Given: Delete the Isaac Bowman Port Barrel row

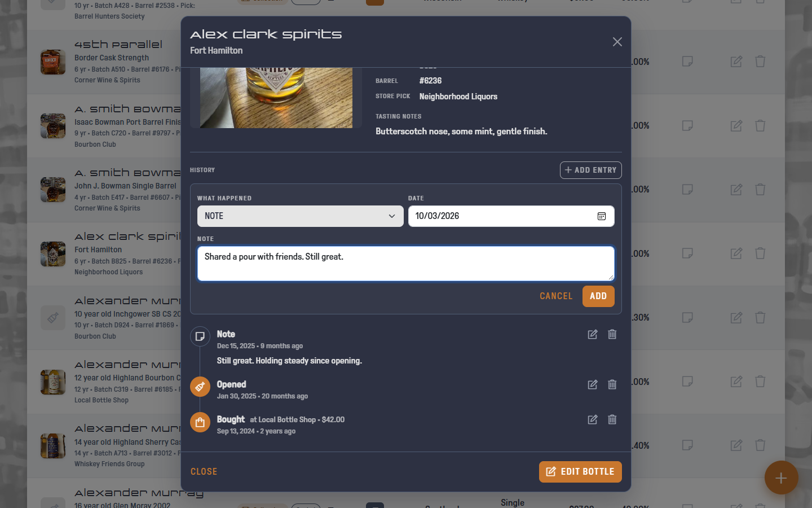Looking at the screenshot, I should (x=760, y=126).
